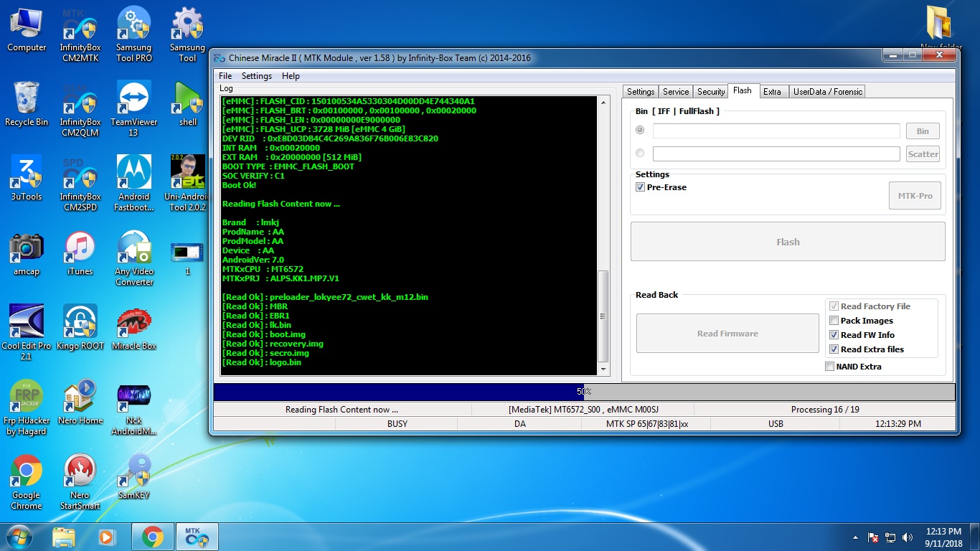Click the Scatter browse button
980x551 pixels.
[x=923, y=154]
